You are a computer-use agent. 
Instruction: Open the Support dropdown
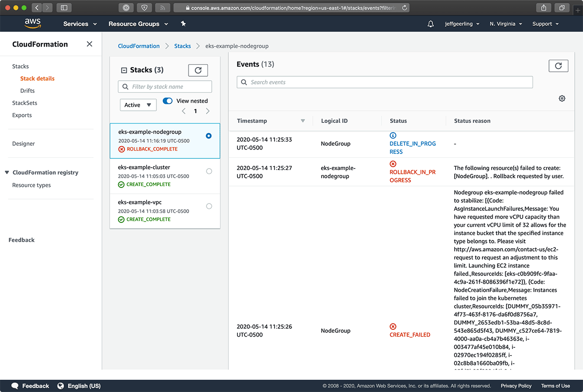[x=546, y=24]
